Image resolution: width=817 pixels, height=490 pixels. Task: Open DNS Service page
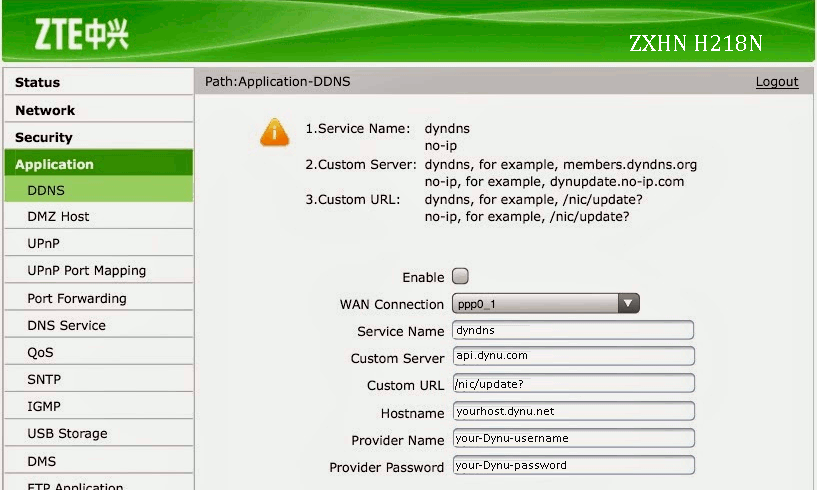tap(99, 325)
